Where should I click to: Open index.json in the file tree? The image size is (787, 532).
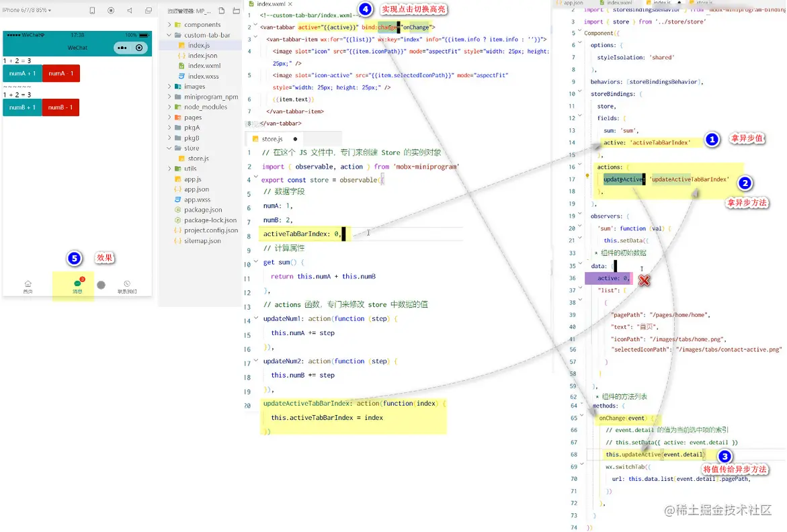click(202, 56)
